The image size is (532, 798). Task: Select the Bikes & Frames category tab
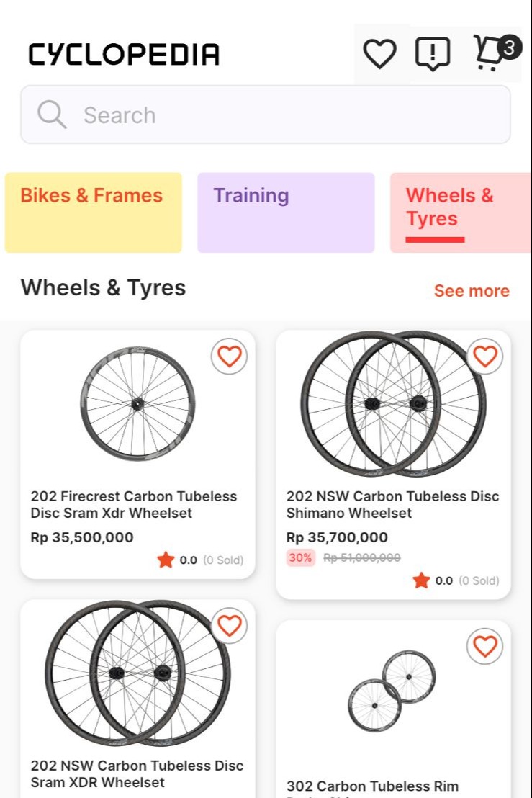pos(94,212)
